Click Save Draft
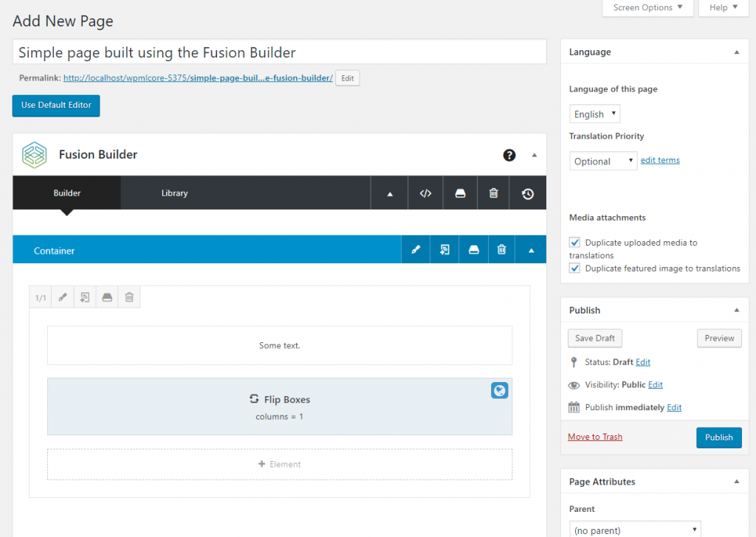This screenshot has width=756, height=537. click(595, 338)
